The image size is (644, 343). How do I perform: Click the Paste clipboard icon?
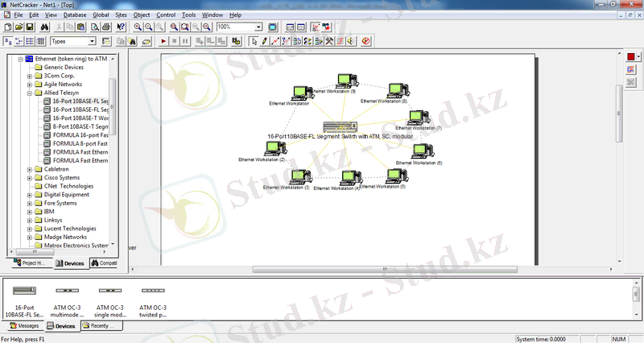coord(81,27)
